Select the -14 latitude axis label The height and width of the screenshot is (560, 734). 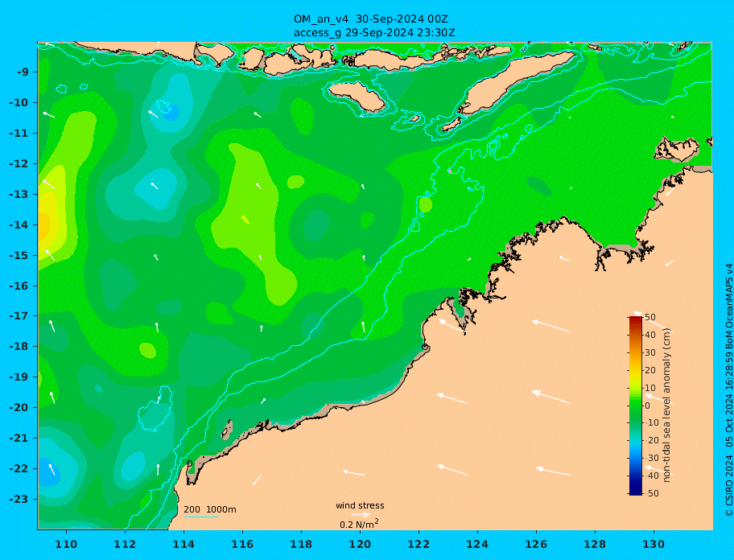click(19, 225)
